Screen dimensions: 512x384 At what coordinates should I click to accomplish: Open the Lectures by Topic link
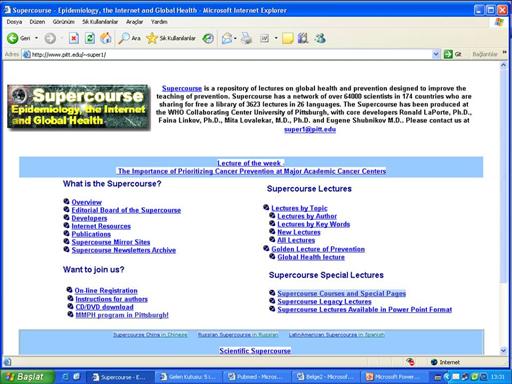tap(299, 208)
